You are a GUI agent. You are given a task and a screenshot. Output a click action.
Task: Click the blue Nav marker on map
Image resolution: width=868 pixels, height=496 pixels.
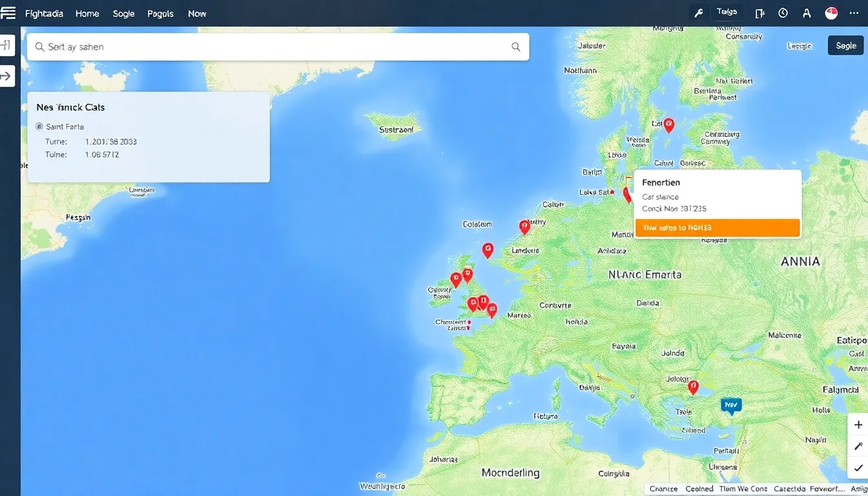731,406
